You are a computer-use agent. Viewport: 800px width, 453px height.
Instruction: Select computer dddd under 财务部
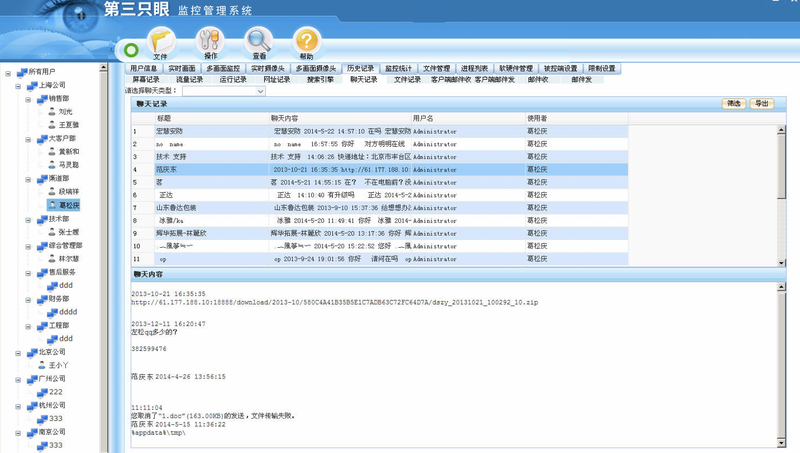pos(62,312)
